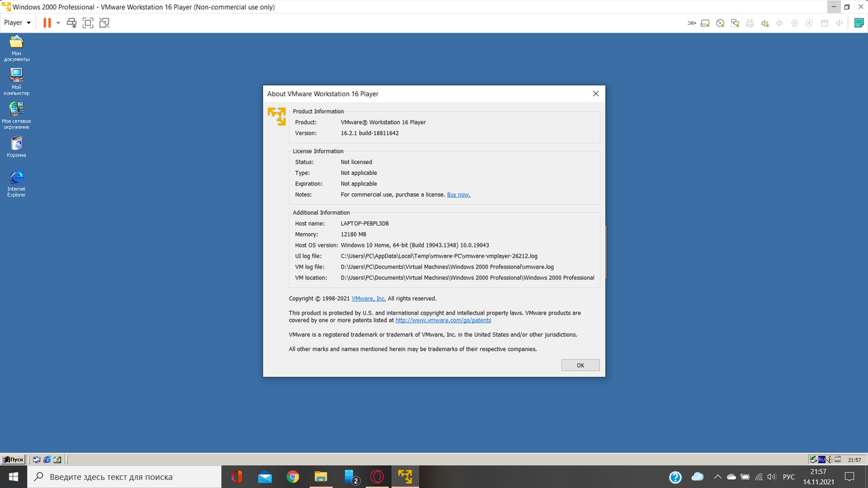Image resolution: width=868 pixels, height=488 pixels.
Task: Toggle Unity mode icon
Action: [x=104, y=22]
